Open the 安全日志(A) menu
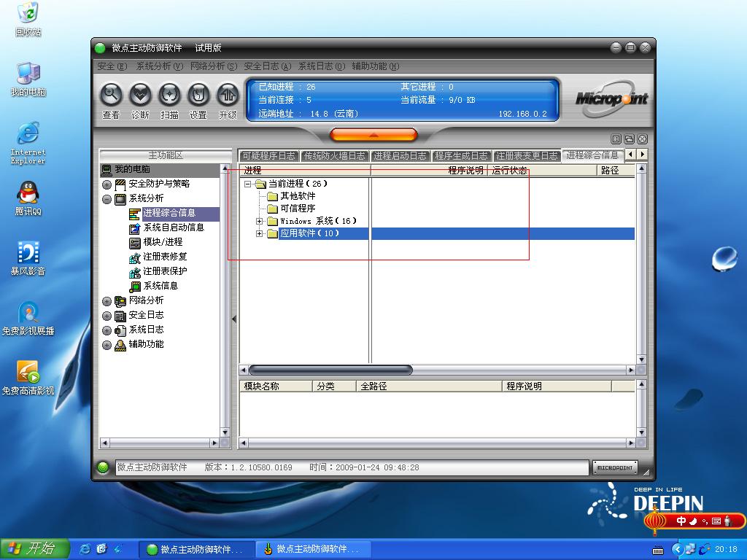This screenshot has height=560, width=747. pyautogui.click(x=267, y=66)
